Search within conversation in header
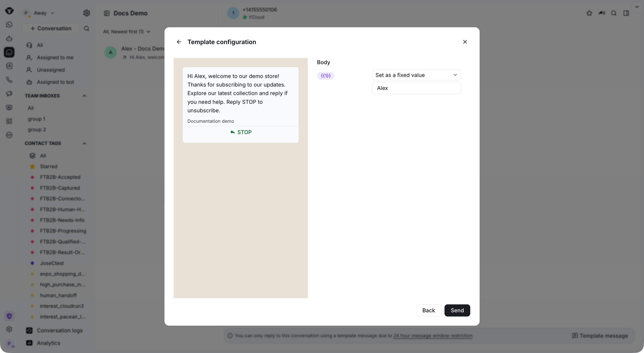This screenshot has width=644, height=353. [614, 13]
